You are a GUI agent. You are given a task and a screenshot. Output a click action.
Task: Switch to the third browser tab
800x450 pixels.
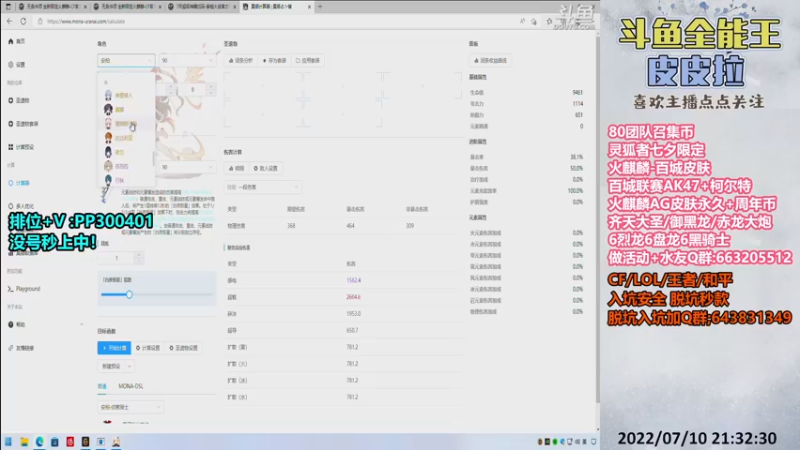pos(201,7)
